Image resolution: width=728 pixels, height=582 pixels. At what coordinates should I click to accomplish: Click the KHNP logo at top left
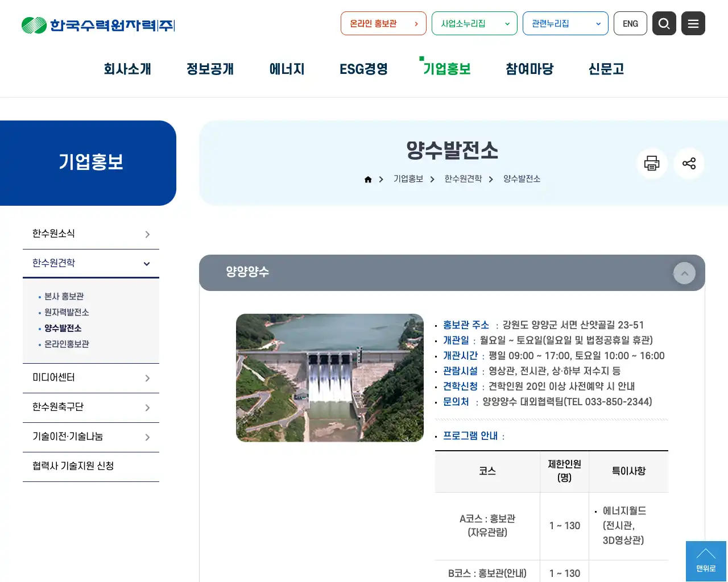[x=98, y=25]
